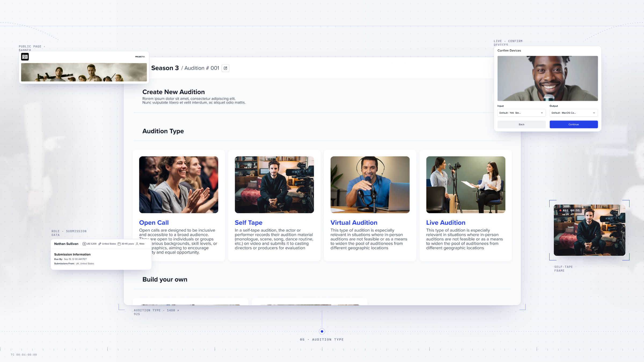The height and width of the screenshot is (362, 644).
Task: Click the Sep 19, 12 00 AM PDT due date
Action: 75,259
